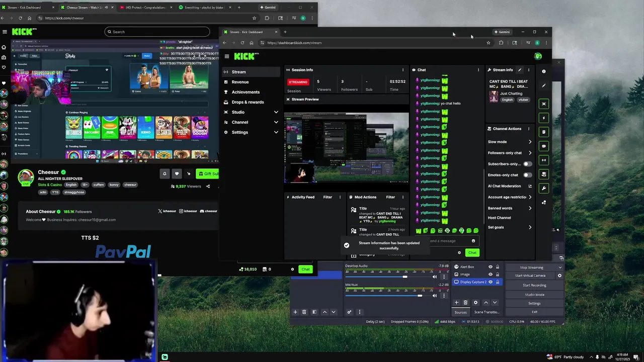644x362 pixels.
Task: Click Start Recording in OBS
Action: coord(534,285)
